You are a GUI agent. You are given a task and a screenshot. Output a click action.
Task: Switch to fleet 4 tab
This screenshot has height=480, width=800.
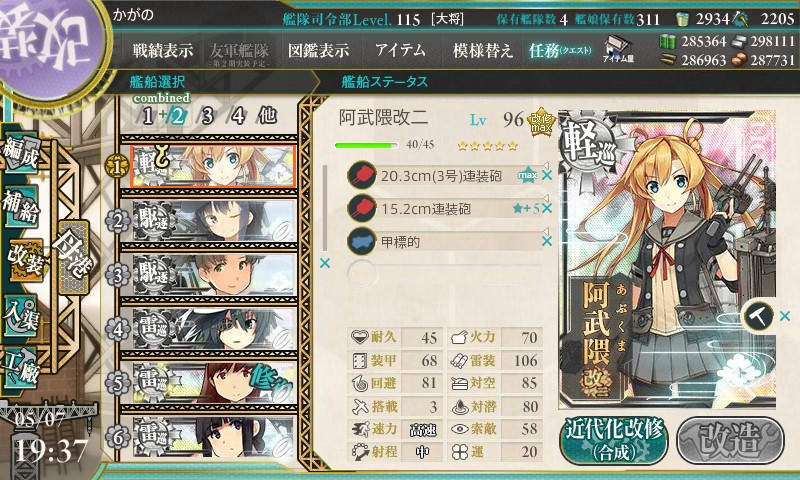[238, 116]
